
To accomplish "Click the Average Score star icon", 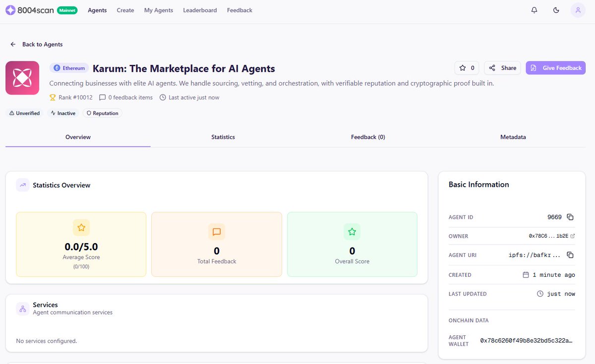I will click(x=81, y=228).
